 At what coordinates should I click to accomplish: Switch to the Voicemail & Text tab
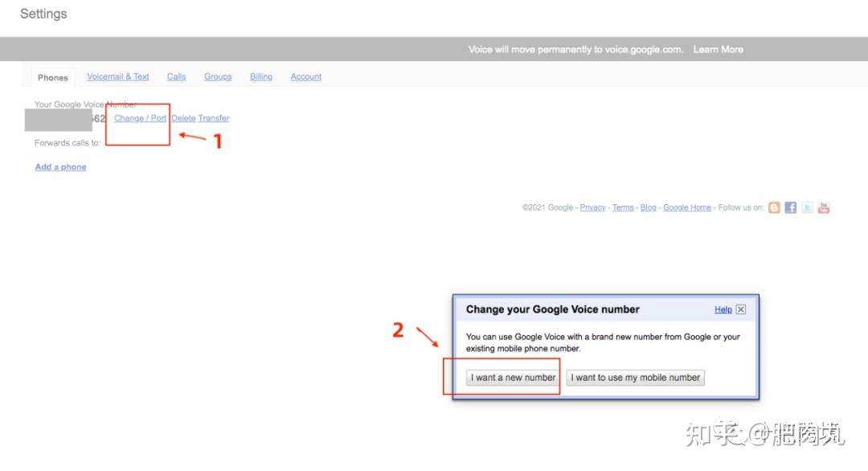[118, 77]
